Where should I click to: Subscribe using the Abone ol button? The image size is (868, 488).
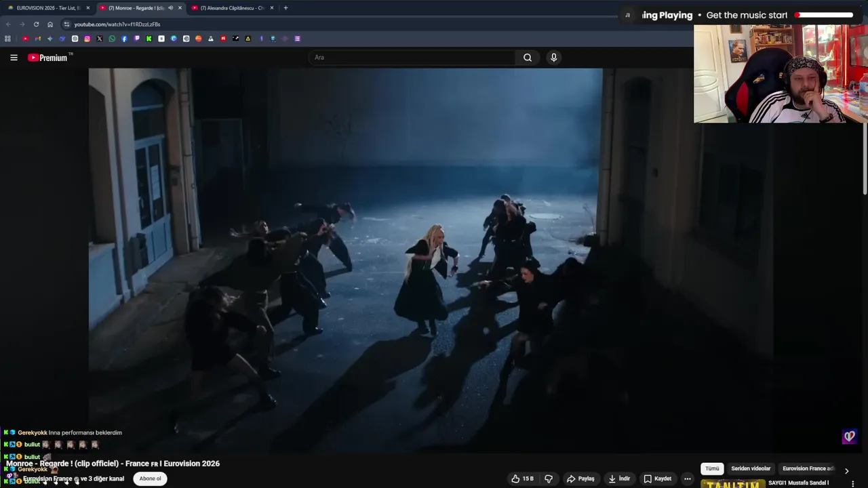tap(150, 479)
